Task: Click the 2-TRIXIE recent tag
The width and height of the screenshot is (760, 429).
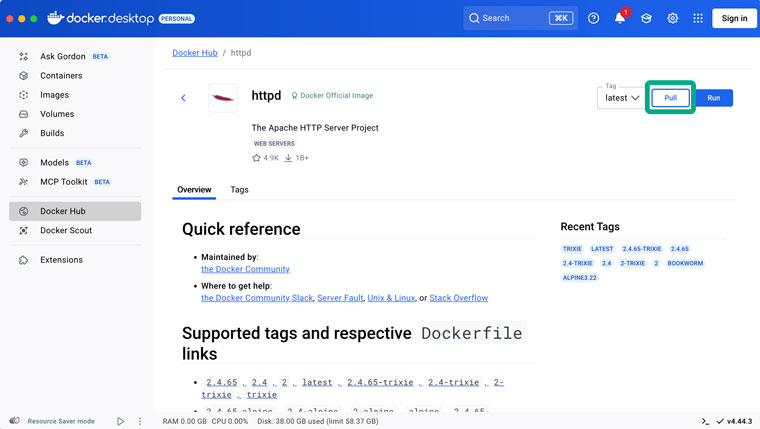Action: tap(633, 263)
